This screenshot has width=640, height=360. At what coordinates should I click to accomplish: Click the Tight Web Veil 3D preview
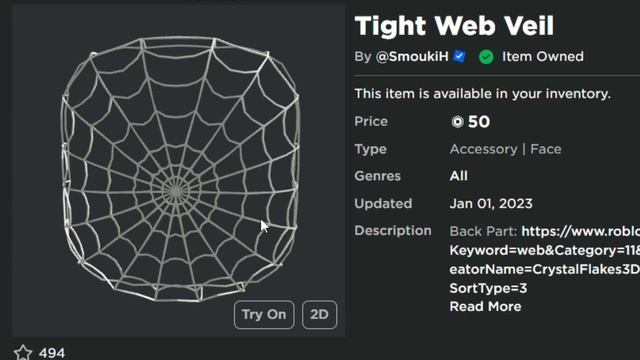179,169
